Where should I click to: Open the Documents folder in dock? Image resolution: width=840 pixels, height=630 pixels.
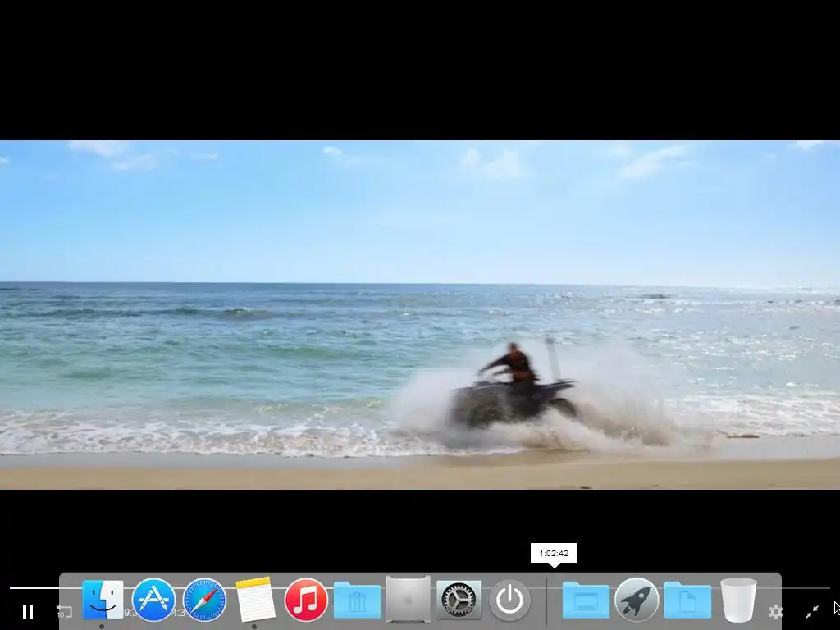pos(687,600)
